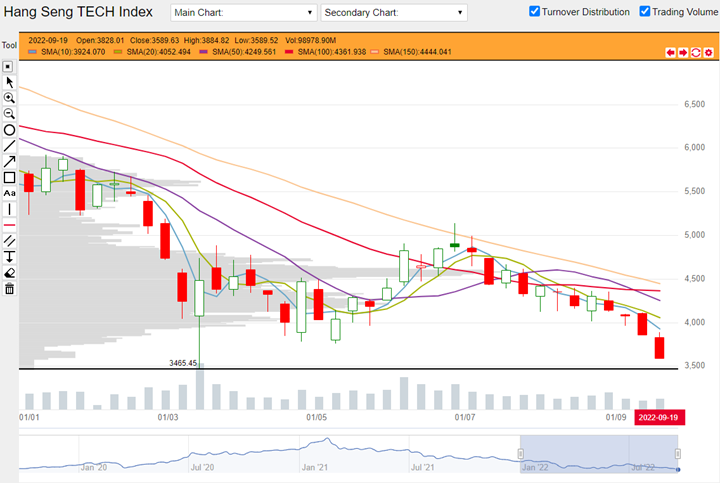Viewport: 720px width, 483px height.
Task: Click Jan '21 in the navigator timeline
Action: click(x=315, y=467)
